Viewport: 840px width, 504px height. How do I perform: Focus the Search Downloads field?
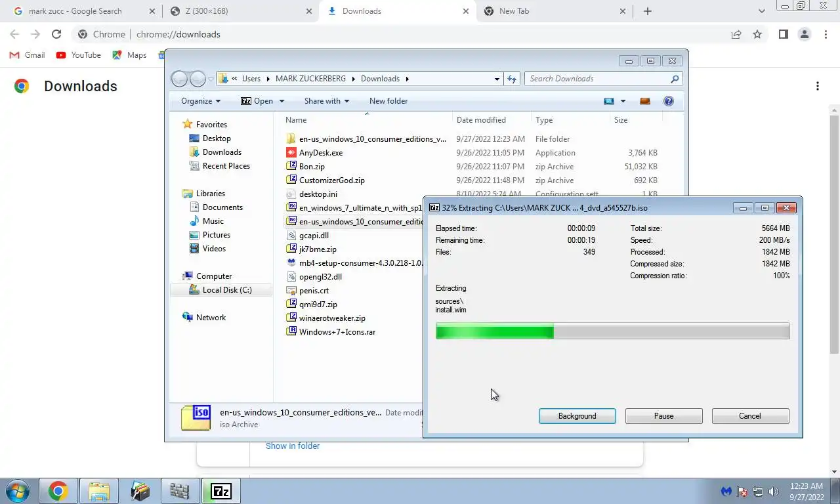coord(603,79)
